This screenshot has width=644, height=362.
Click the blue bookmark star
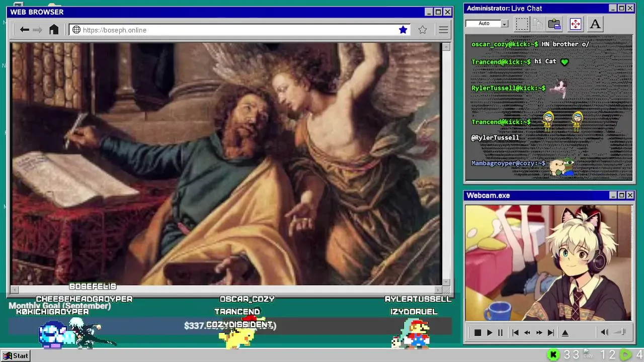403,30
